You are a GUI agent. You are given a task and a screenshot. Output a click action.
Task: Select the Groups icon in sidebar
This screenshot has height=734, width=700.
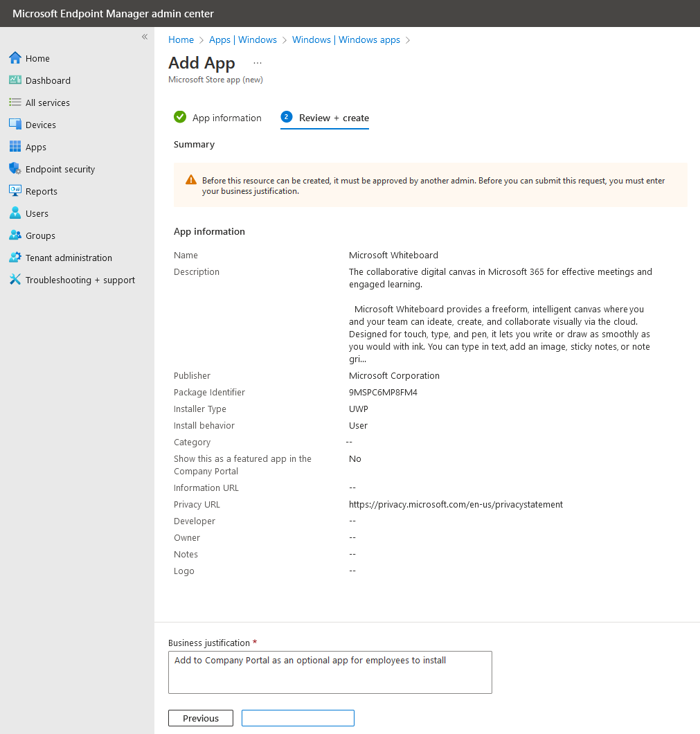15,235
